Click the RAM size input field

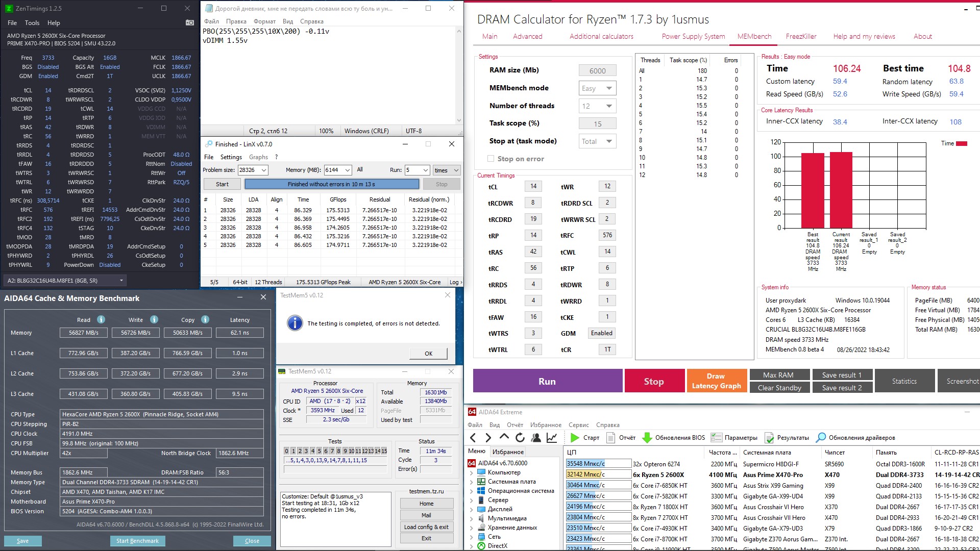(x=597, y=71)
